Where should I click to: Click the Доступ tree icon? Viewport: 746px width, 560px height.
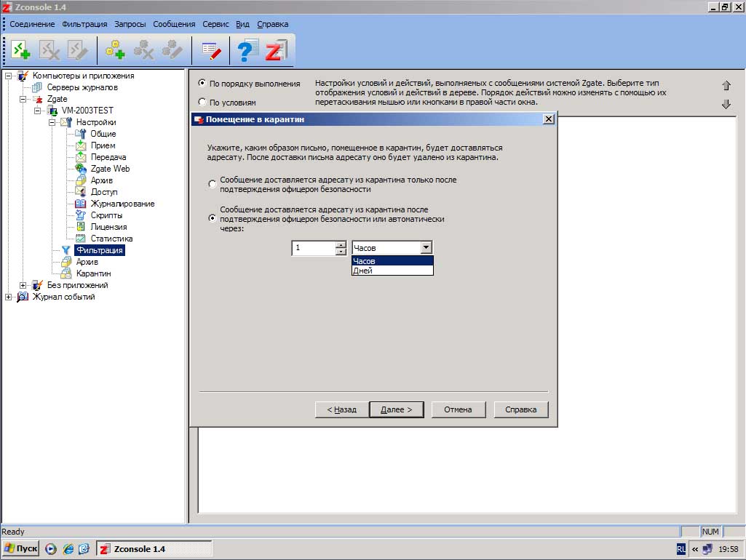(x=81, y=192)
